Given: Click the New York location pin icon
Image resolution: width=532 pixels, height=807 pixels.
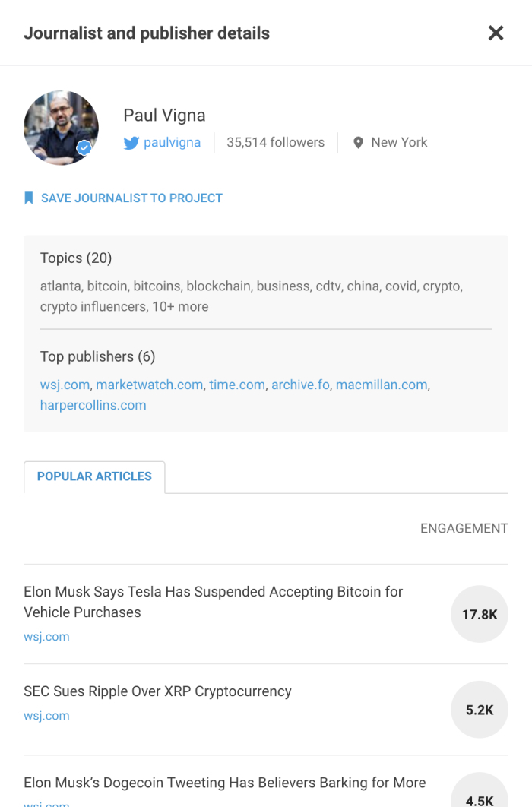Looking at the screenshot, I should pyautogui.click(x=358, y=143).
